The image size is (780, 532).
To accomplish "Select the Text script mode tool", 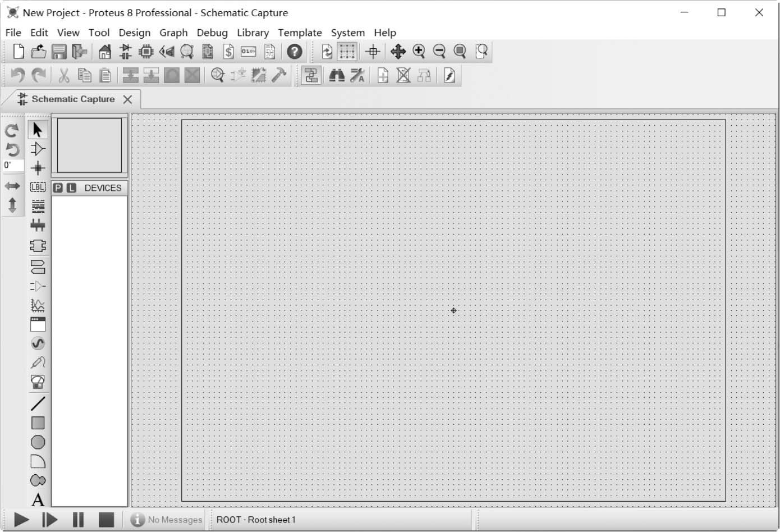I will (x=38, y=206).
